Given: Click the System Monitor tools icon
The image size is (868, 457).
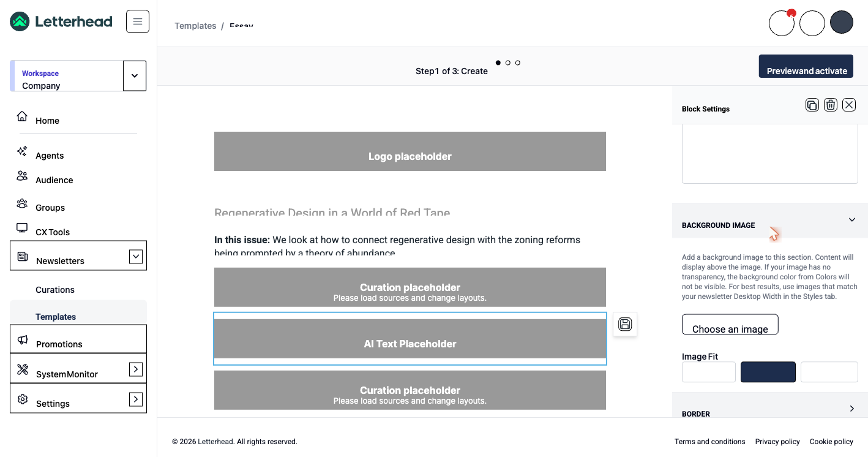Looking at the screenshot, I should (23, 369).
